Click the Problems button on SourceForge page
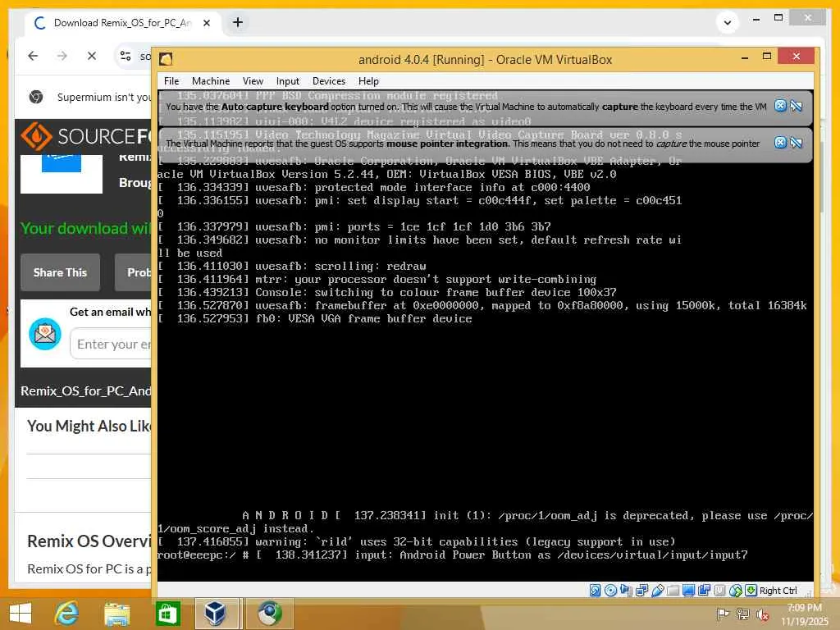 [x=133, y=272]
